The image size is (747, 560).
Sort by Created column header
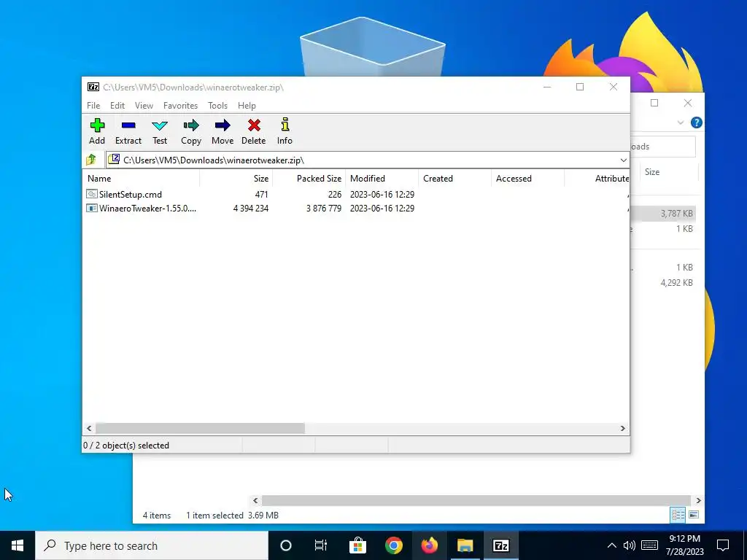click(454, 179)
